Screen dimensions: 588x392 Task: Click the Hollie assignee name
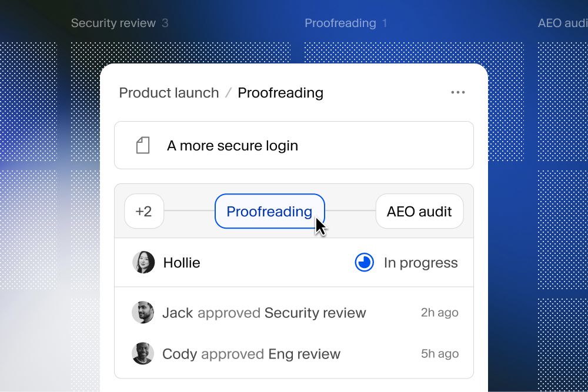click(182, 262)
